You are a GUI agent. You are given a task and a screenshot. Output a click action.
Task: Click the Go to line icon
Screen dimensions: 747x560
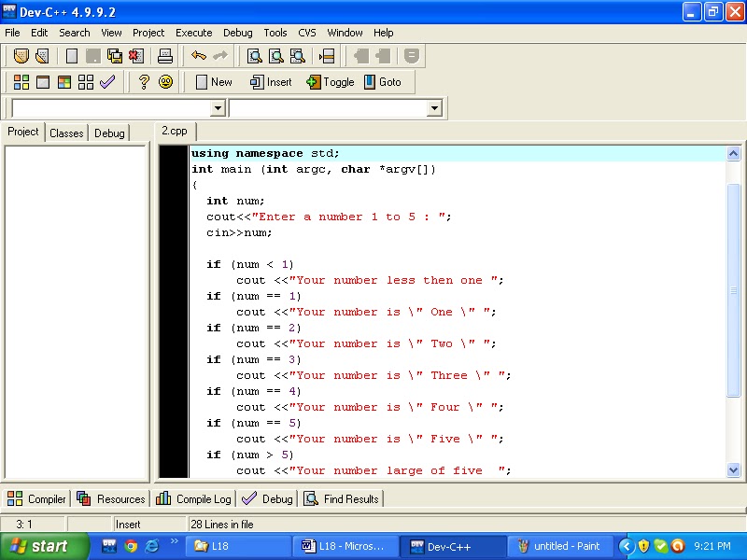(x=327, y=56)
